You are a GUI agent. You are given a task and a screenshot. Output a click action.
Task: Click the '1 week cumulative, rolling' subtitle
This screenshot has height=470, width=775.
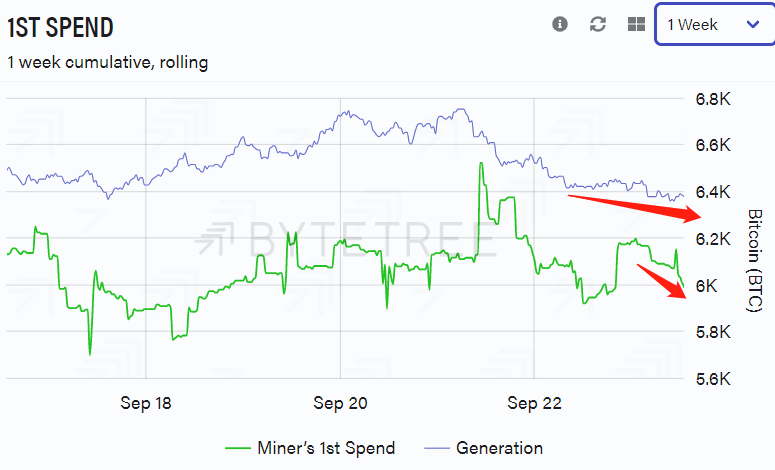(x=108, y=62)
